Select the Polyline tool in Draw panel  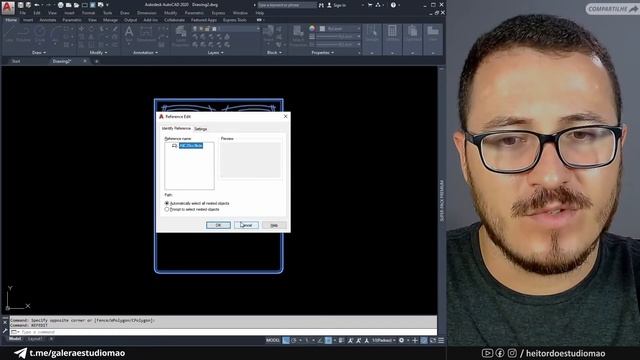[x=23, y=34]
